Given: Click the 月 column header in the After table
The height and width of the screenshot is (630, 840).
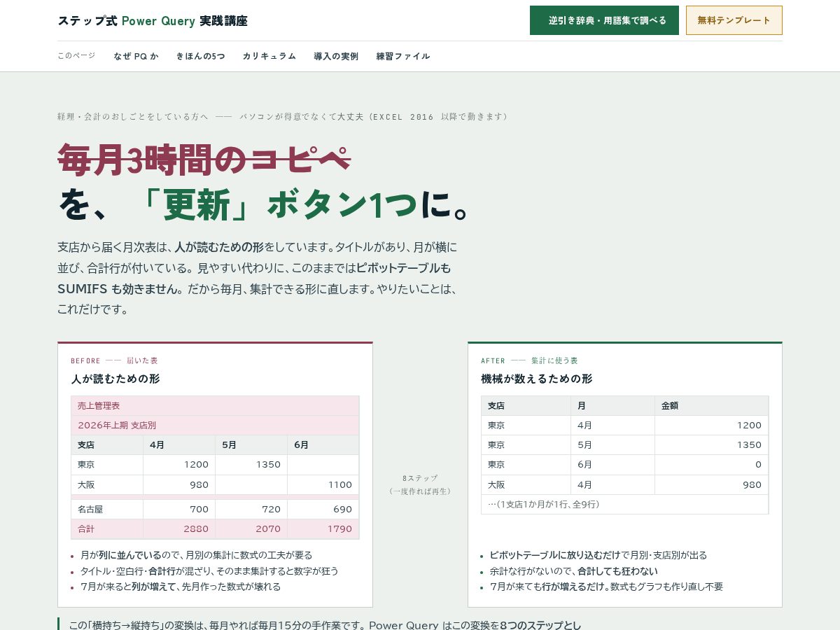Looking at the screenshot, I should (x=613, y=406).
